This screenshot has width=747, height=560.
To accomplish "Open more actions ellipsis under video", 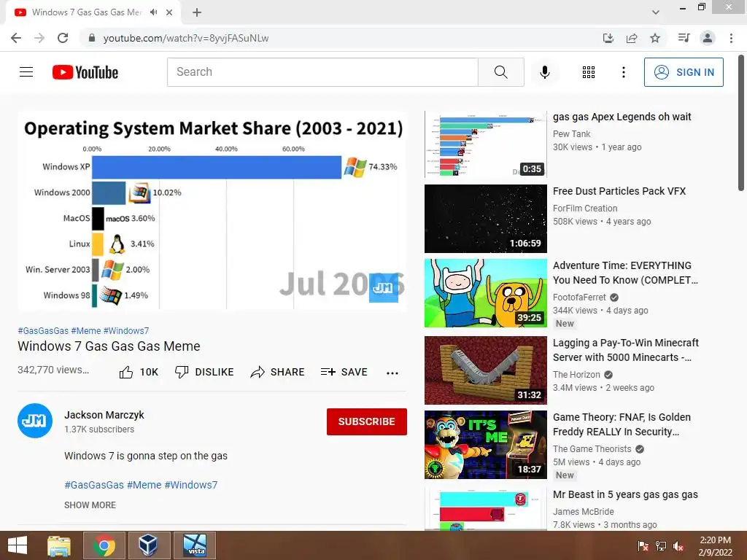I will (x=392, y=373).
